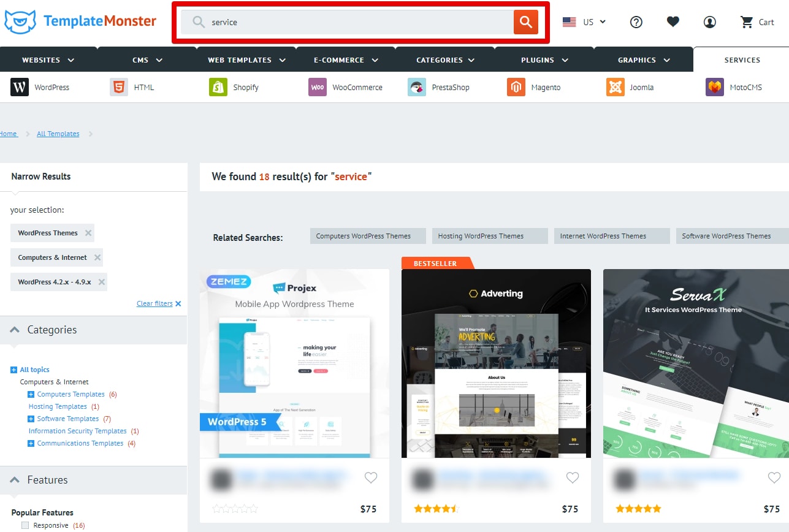
Task: Open the user account icon
Action: point(710,22)
